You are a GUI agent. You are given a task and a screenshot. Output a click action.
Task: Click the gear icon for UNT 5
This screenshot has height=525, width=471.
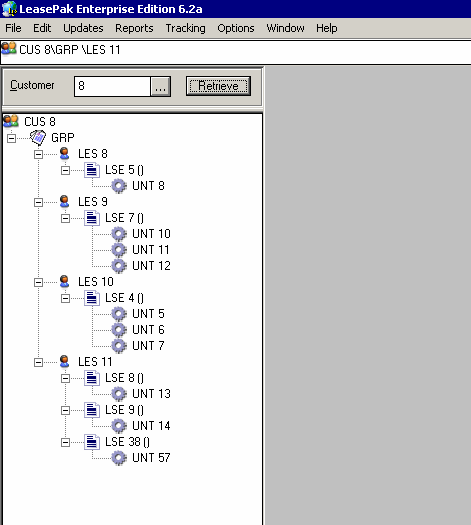pos(119,314)
